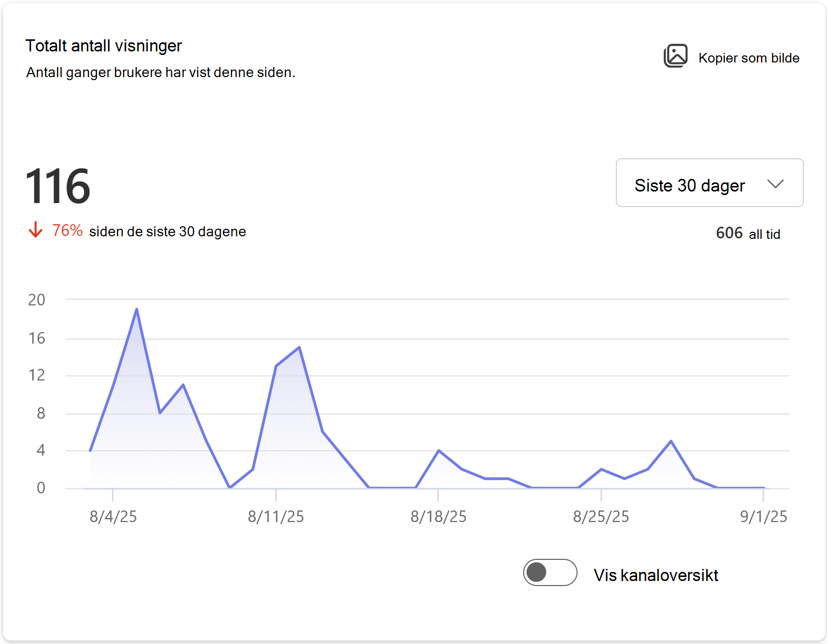Click the 8/25/25 date axis label
Image resolution: width=827 pixels, height=644 pixels.
(601, 517)
